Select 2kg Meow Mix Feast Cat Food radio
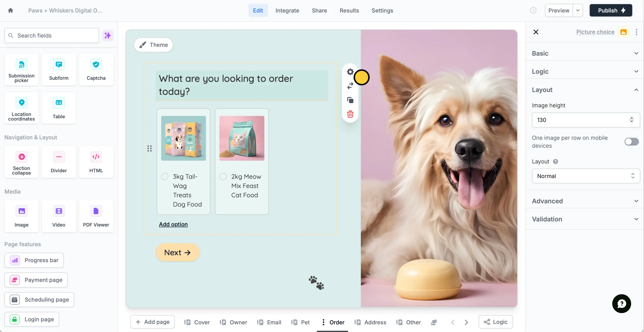644x332 pixels. [223, 176]
